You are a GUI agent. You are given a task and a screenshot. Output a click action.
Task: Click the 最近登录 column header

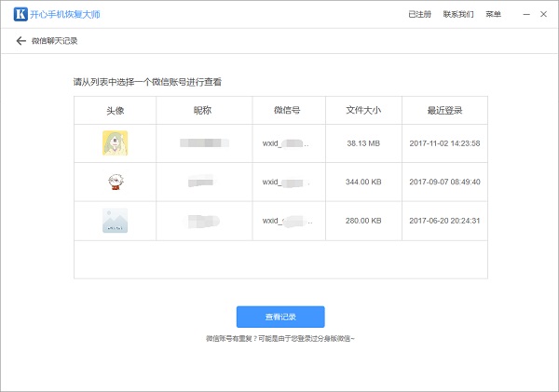pyautogui.click(x=444, y=111)
